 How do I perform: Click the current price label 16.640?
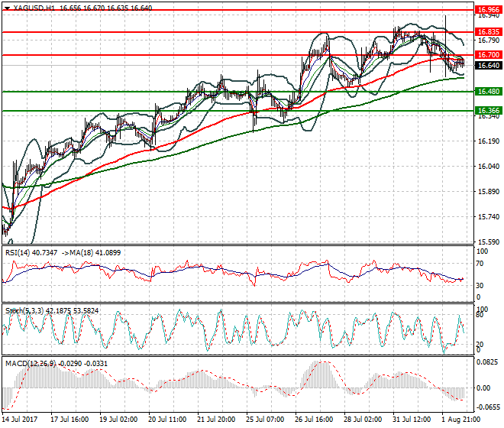click(x=489, y=66)
